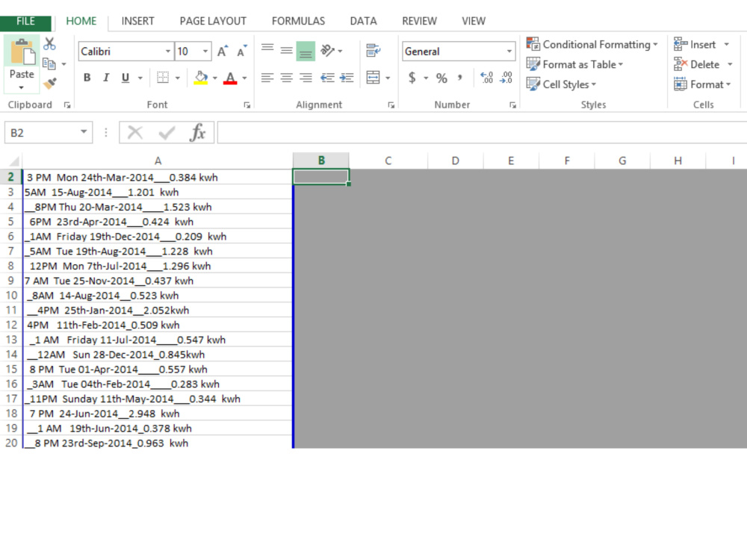Image resolution: width=747 pixels, height=560 pixels.
Task: Click the Decrease Indent icon
Action: click(327, 78)
